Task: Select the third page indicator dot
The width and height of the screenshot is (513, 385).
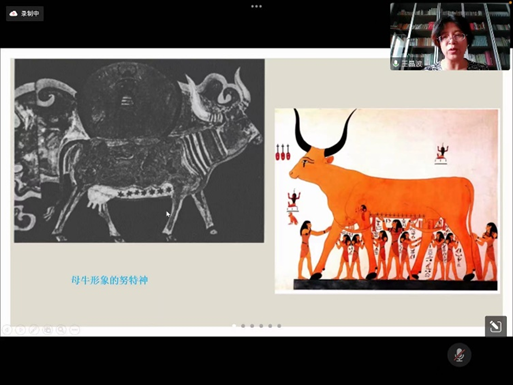Action: (252, 326)
